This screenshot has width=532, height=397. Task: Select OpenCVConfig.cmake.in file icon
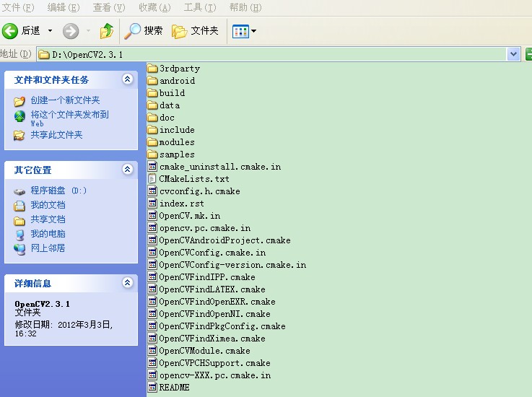pos(153,253)
